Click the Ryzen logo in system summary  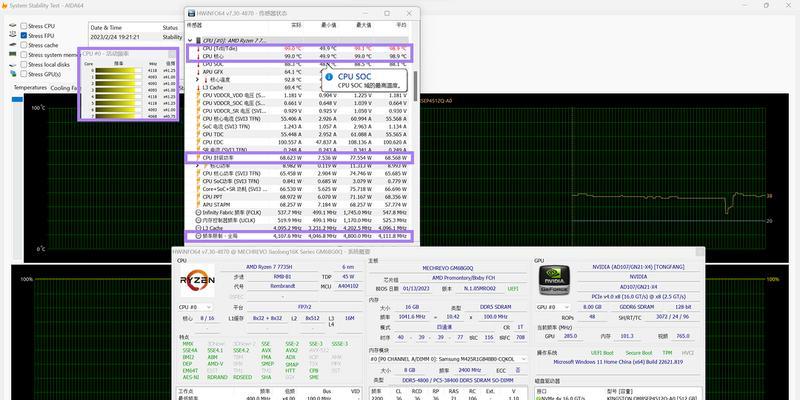click(x=197, y=280)
